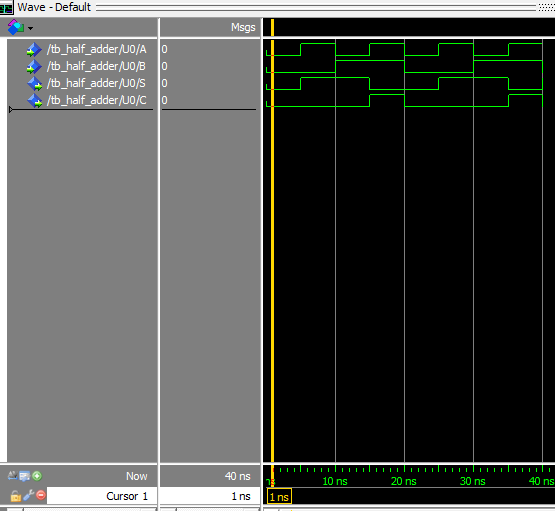Image resolution: width=555 pixels, height=511 pixels.
Task: Click the 10 ns timeline label
Action: pos(335,481)
